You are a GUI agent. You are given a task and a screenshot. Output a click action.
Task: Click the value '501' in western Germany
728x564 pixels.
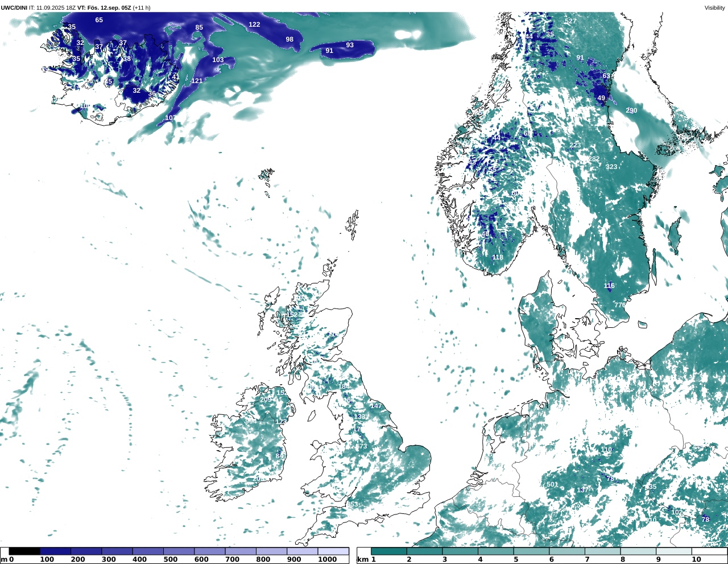(552, 484)
